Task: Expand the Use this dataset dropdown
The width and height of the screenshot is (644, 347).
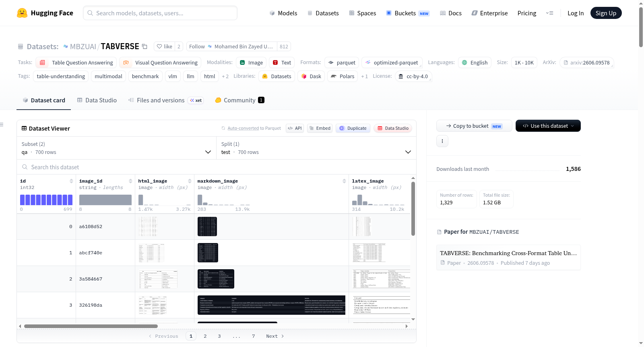Action: click(548, 126)
